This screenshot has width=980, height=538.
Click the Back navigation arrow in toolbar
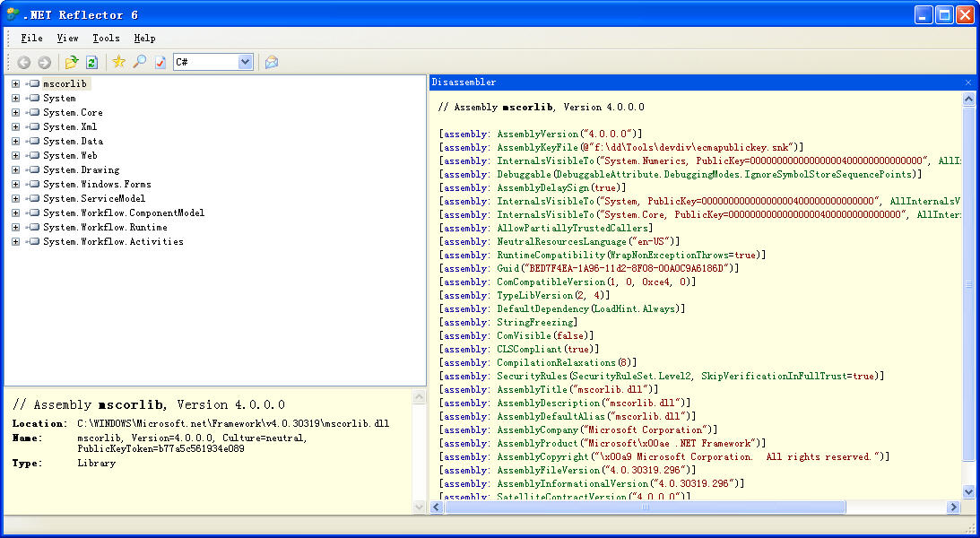(x=23, y=62)
